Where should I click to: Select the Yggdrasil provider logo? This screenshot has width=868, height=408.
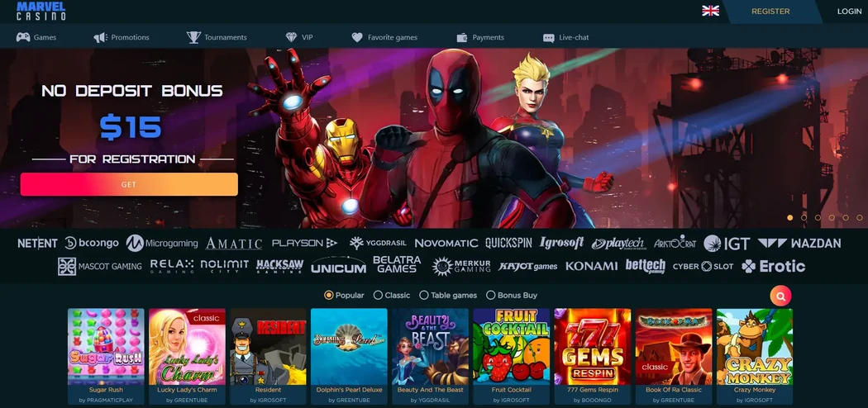(x=378, y=244)
